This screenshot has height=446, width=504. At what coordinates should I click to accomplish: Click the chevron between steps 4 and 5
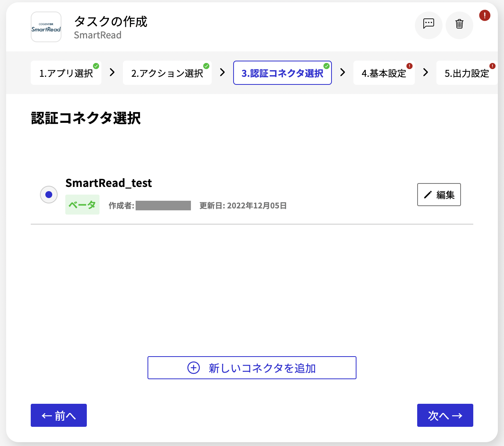[x=425, y=73]
